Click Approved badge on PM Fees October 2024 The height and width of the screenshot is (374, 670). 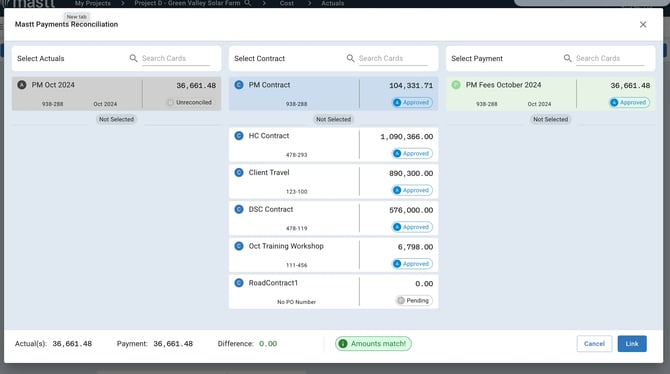(629, 103)
